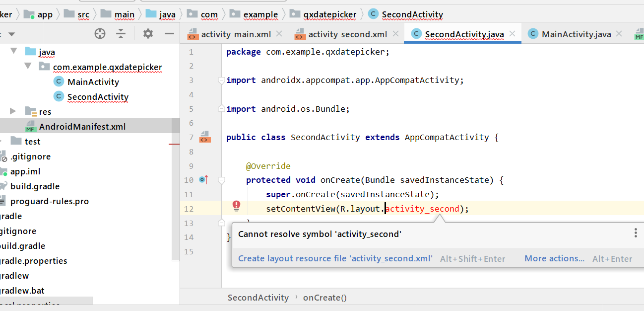
Task: Close the MainActivity.java tab
Action: [619, 34]
